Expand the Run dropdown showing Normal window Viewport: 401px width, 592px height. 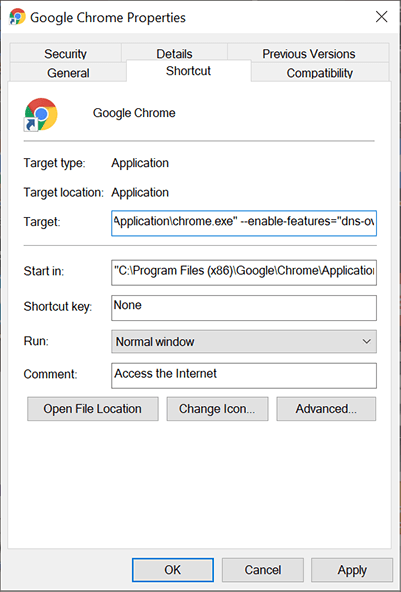coord(244,342)
